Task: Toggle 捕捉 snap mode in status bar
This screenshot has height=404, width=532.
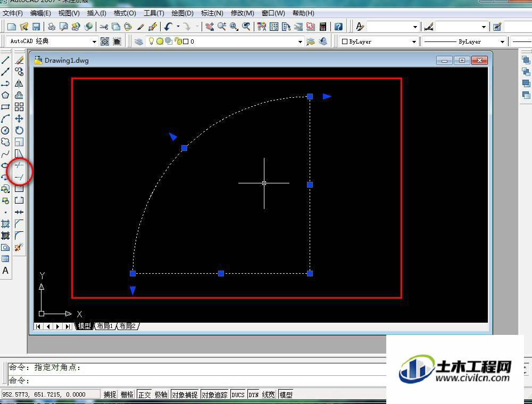Action: pos(110,394)
